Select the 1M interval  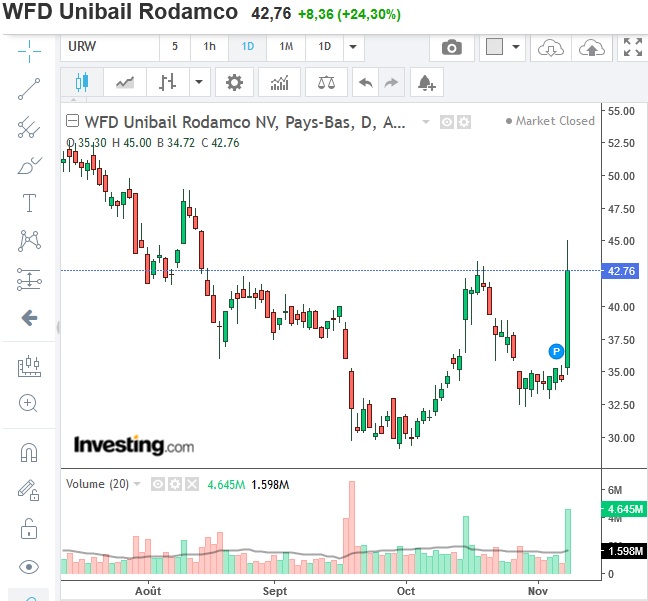pyautogui.click(x=286, y=47)
